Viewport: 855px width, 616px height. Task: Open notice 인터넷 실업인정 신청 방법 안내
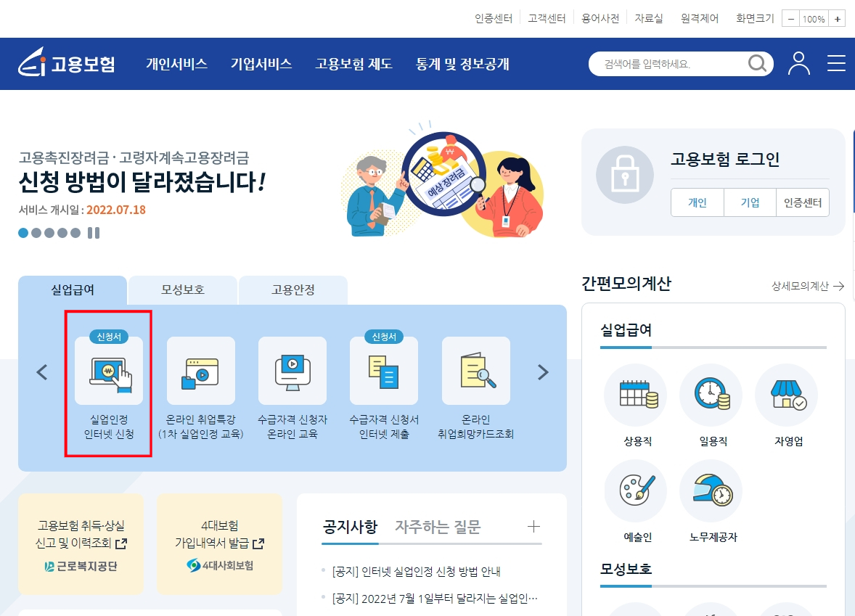[417, 571]
